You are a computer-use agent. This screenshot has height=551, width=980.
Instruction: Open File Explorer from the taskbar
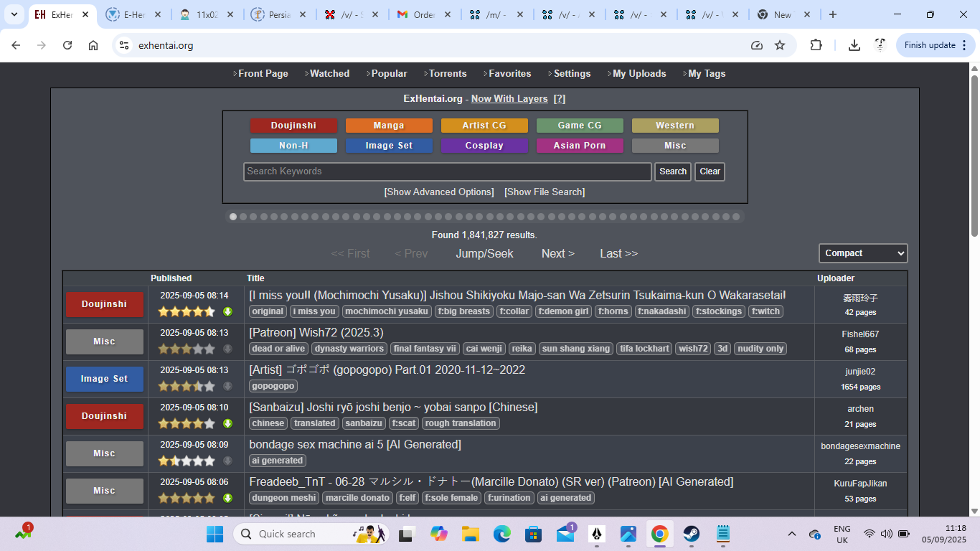point(470,534)
